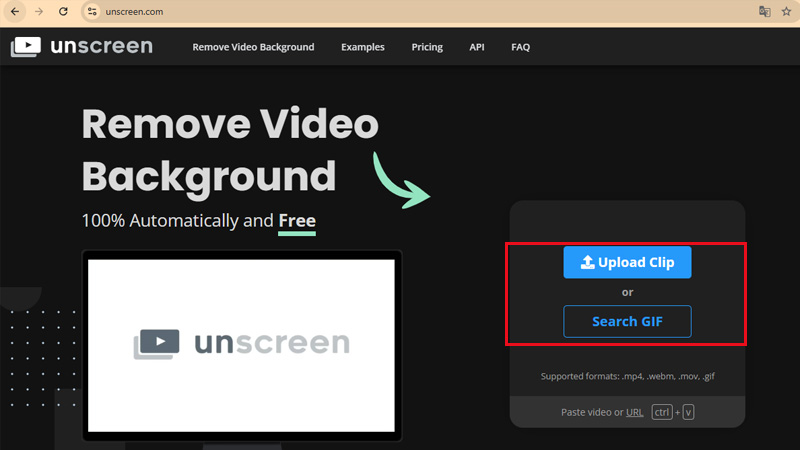The image size is (800, 450).
Task: Reload the unscreen page
Action: point(63,11)
